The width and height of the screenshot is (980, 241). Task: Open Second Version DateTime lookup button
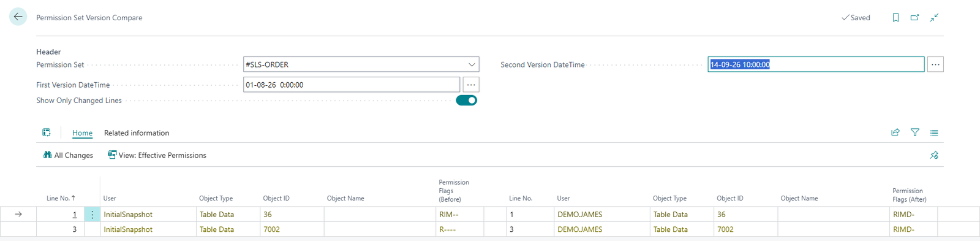tap(935, 64)
